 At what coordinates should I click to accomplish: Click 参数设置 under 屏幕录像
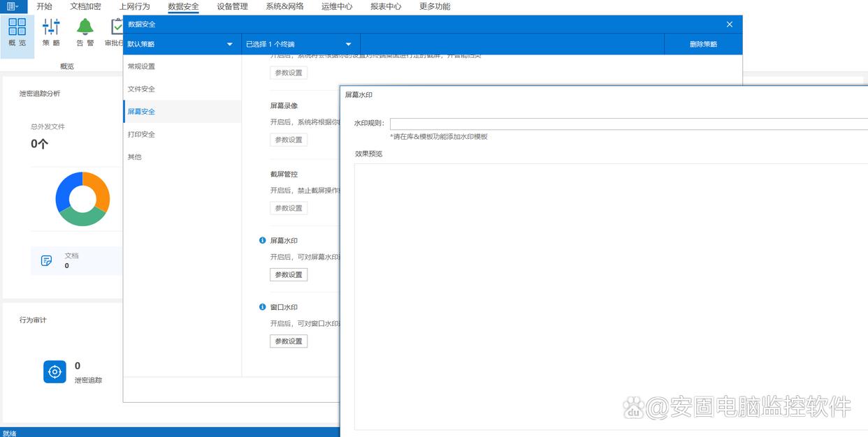pos(289,140)
